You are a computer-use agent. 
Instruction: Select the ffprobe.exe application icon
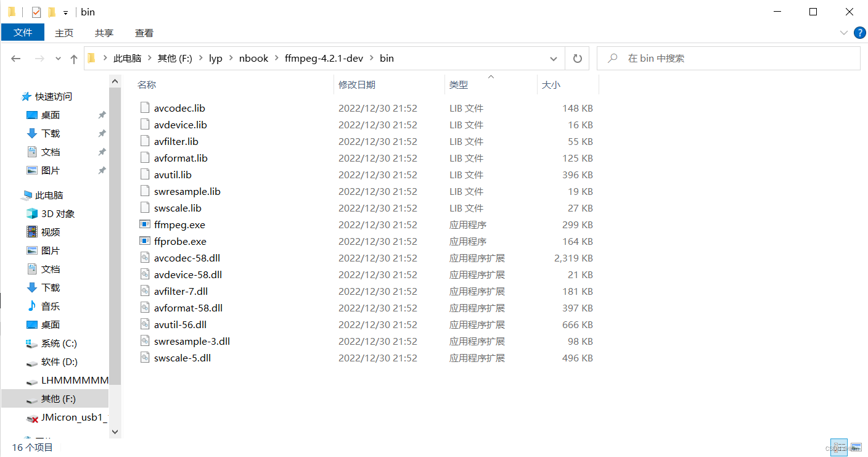pos(145,241)
